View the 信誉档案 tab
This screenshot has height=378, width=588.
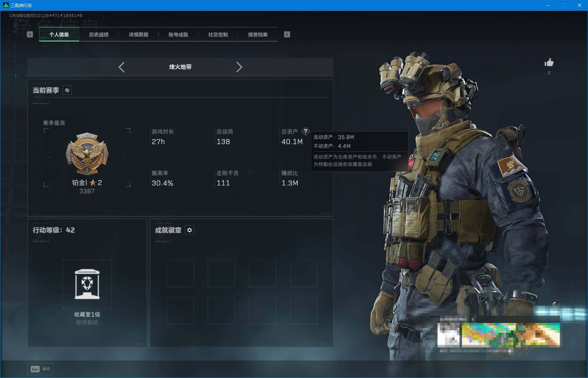pos(259,35)
